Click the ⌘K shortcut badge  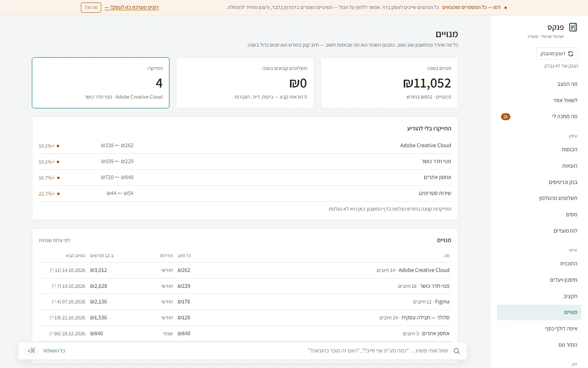pos(31,351)
